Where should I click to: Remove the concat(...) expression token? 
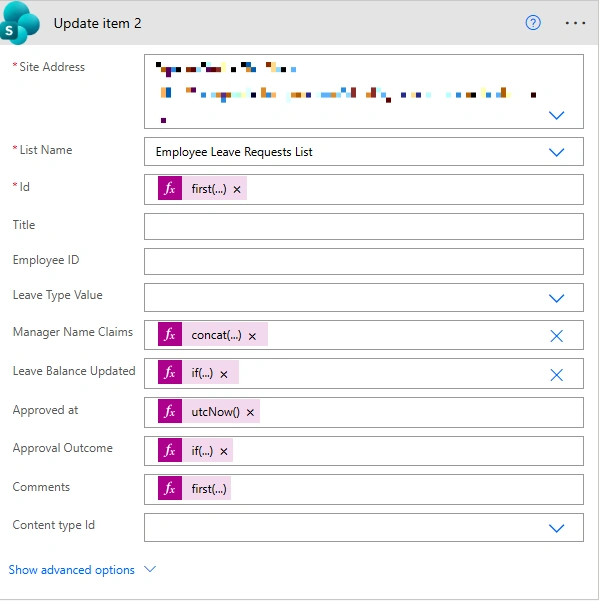click(x=252, y=336)
